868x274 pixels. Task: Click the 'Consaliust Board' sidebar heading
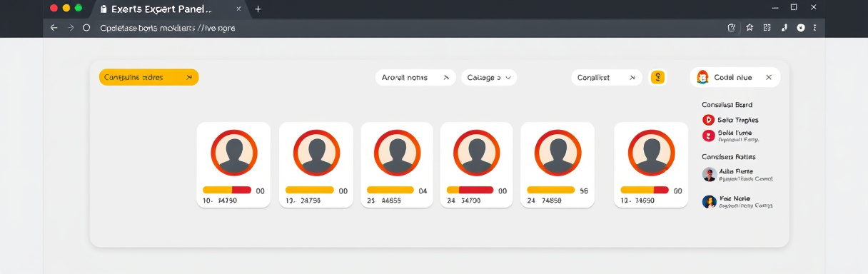coord(727,105)
